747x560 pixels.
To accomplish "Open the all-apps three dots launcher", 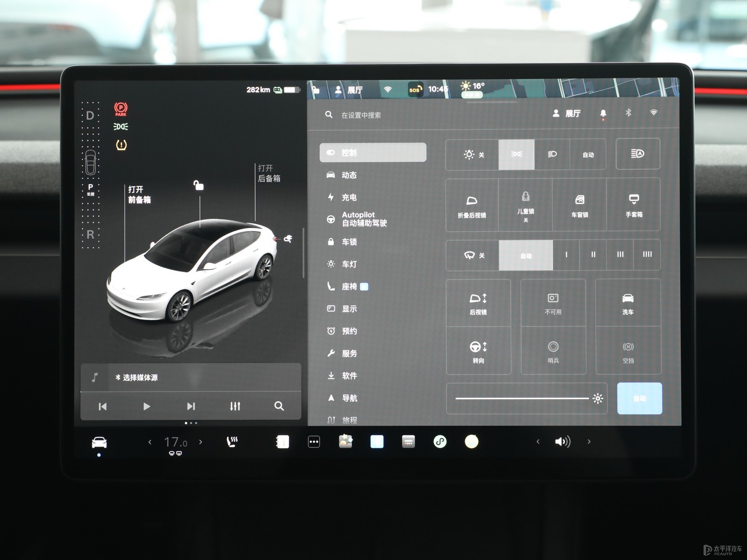I will coord(314,442).
